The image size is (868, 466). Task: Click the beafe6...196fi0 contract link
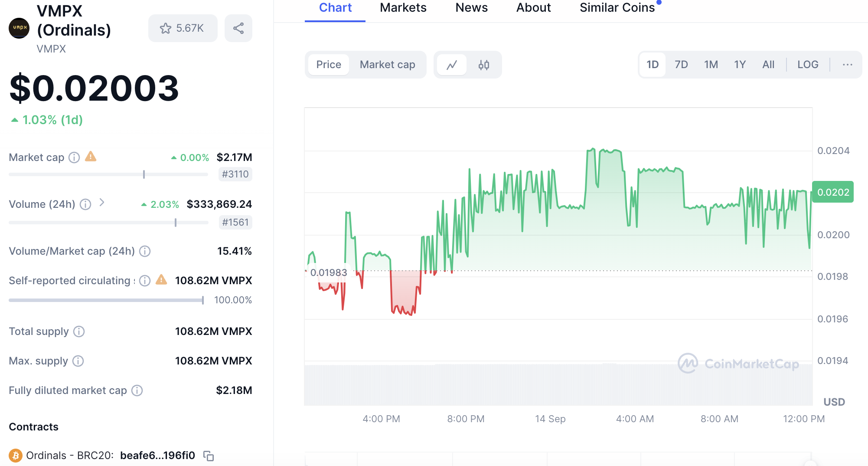point(157,456)
